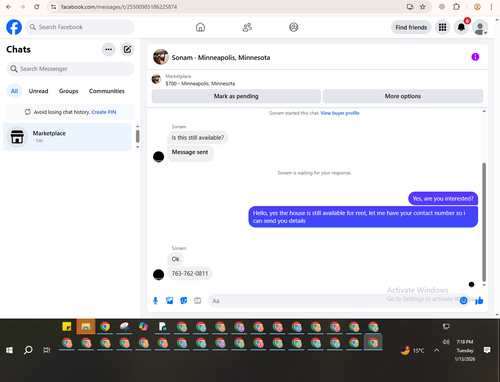Open Windows taskbar search
500x382 pixels.
point(28,350)
